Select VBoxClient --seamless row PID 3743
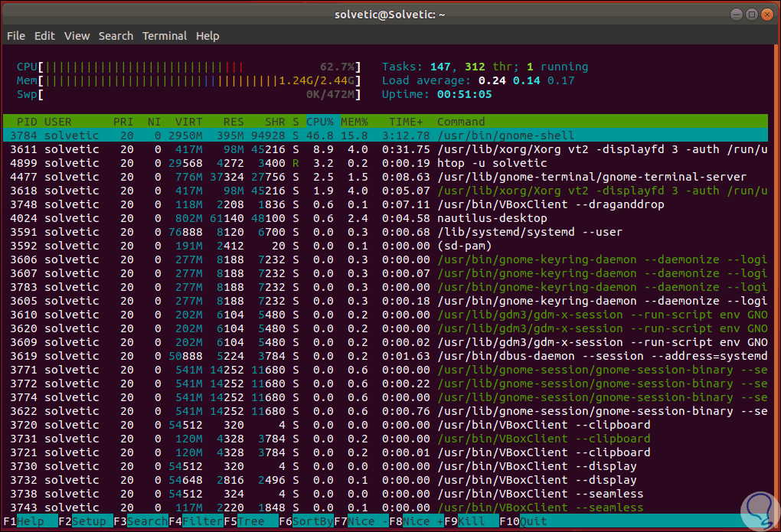Image resolution: width=781 pixels, height=532 pixels. click(385, 508)
